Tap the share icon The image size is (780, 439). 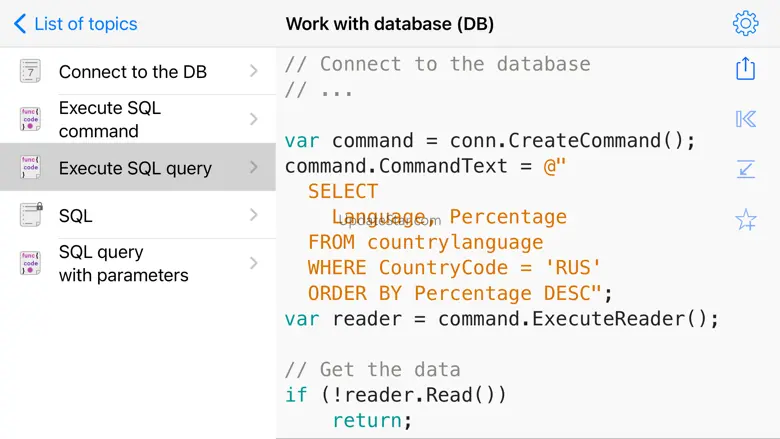pyautogui.click(x=745, y=68)
